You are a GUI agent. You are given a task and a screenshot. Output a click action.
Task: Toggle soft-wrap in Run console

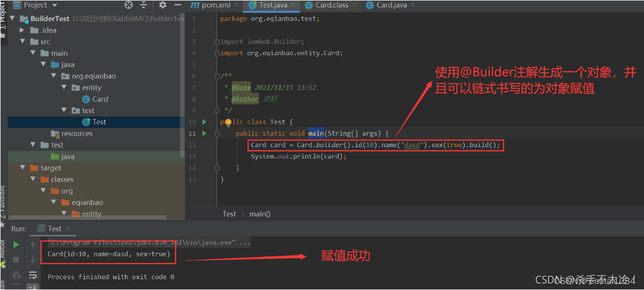click(x=33, y=275)
